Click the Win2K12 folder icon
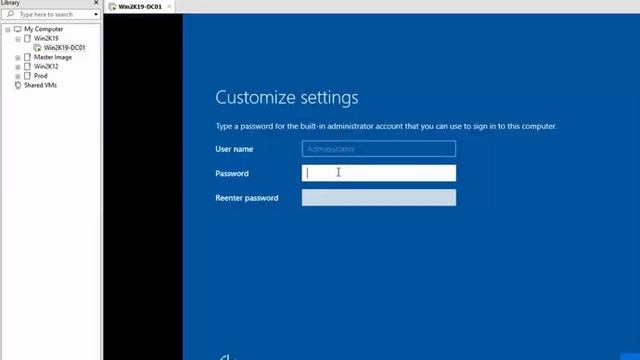Image resolution: width=640 pixels, height=360 pixels. click(27, 67)
